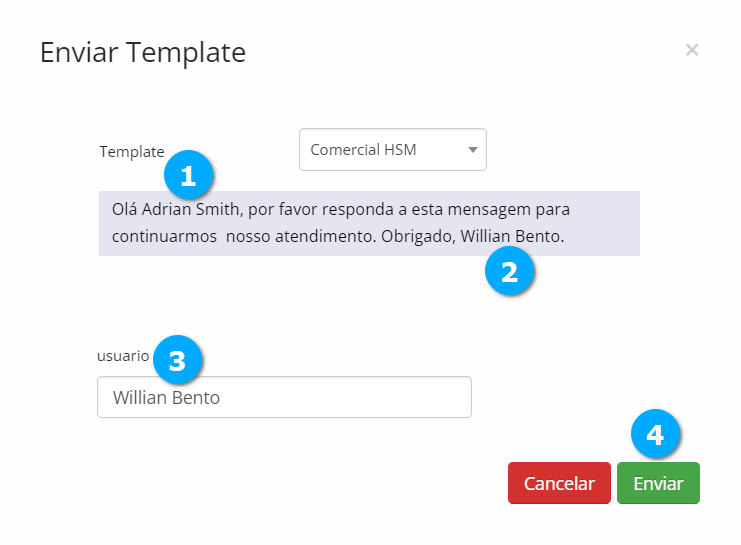
Task: Click the Enviar Template dialog title
Action: coord(142,52)
